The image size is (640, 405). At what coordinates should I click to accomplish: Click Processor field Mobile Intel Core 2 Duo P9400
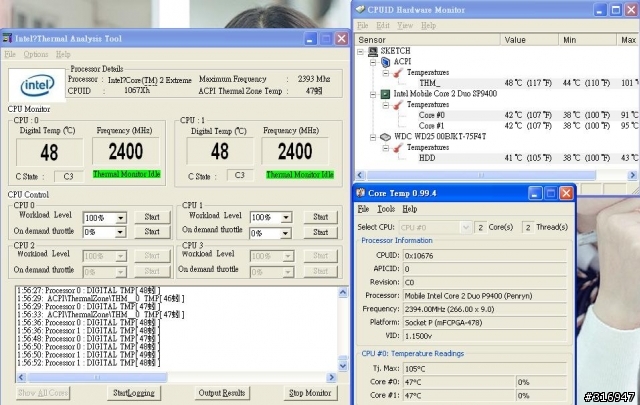click(485, 296)
